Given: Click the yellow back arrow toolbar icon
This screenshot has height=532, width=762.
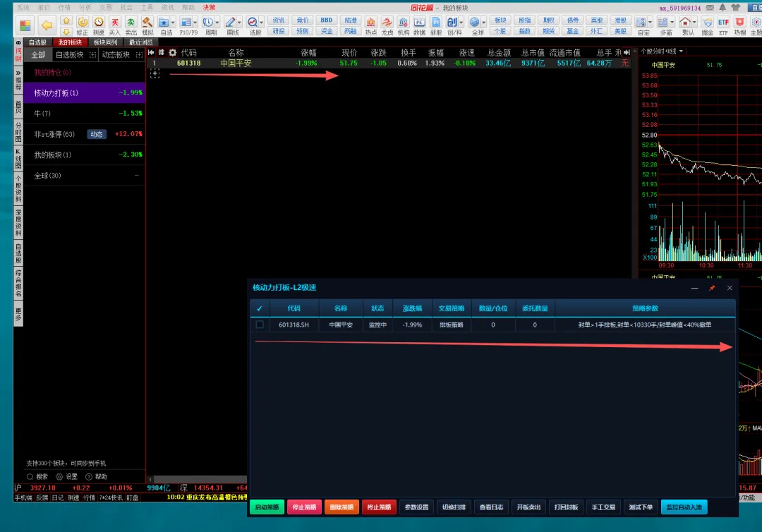Looking at the screenshot, I should click(47, 25).
